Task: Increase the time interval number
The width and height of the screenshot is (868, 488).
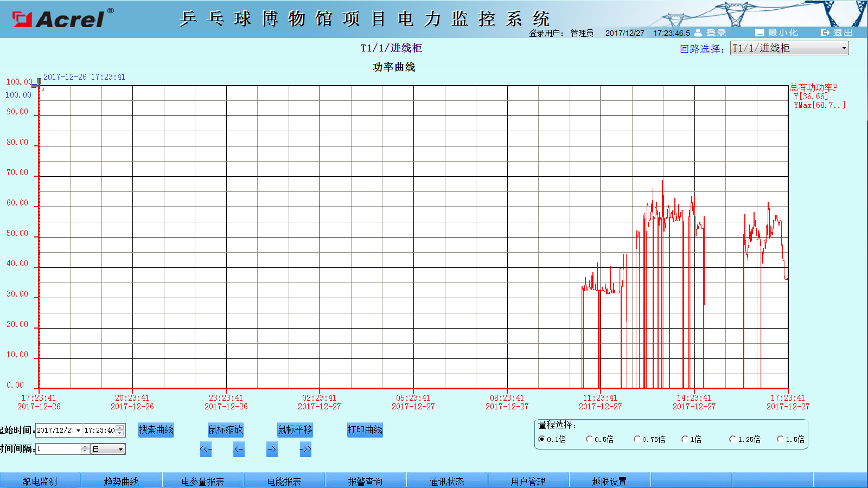Action: pyautogui.click(x=85, y=446)
